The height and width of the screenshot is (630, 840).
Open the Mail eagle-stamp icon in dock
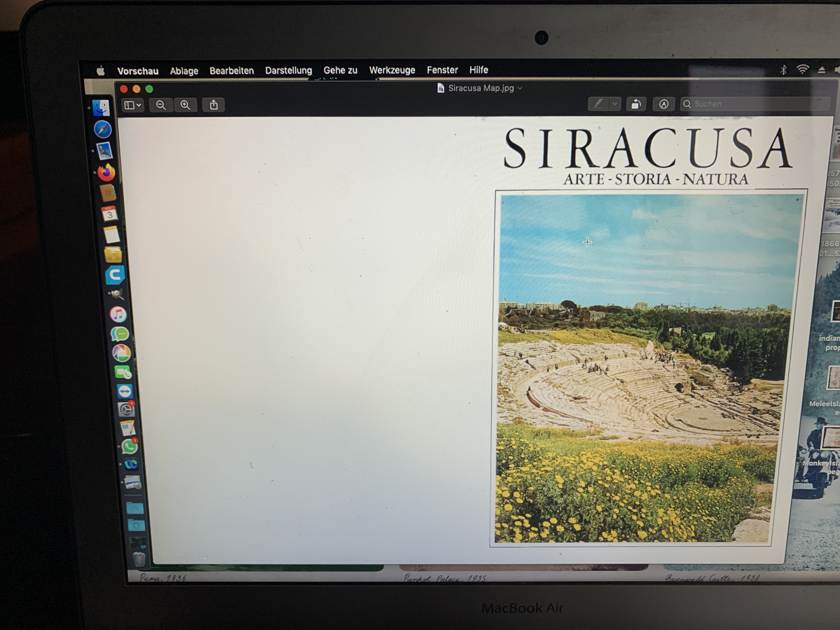(x=104, y=151)
